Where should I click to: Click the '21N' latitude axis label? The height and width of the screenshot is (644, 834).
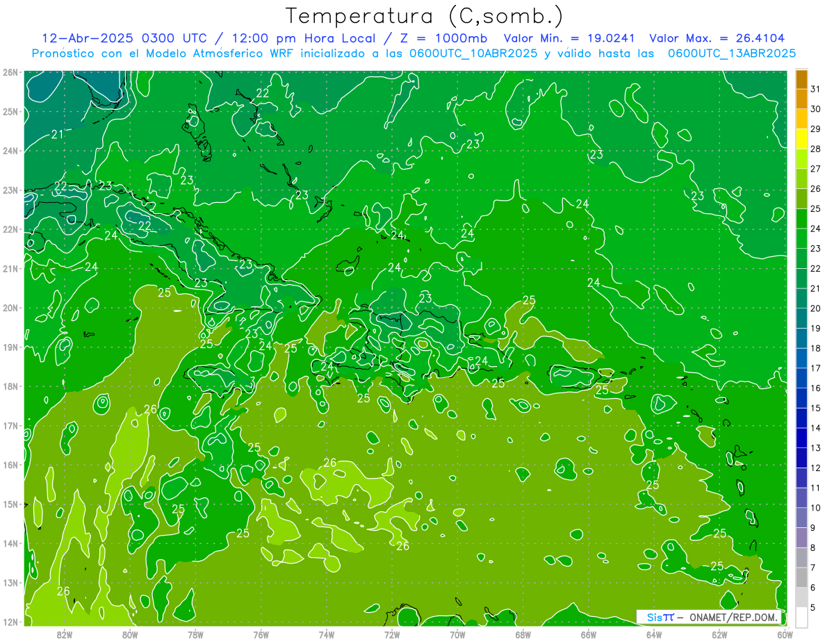coord(10,269)
